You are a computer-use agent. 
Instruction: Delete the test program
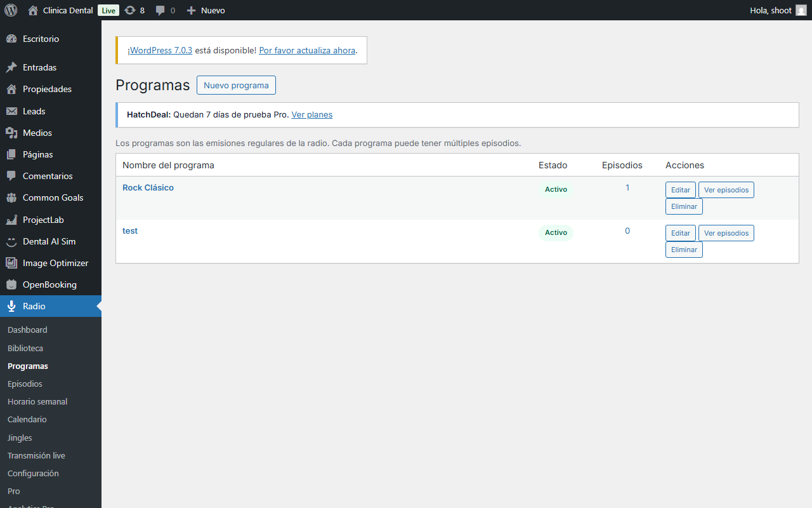click(684, 250)
